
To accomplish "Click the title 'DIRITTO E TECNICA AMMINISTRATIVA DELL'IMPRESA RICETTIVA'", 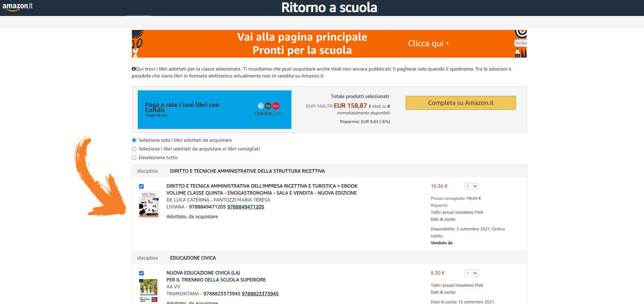I will tap(262, 186).
